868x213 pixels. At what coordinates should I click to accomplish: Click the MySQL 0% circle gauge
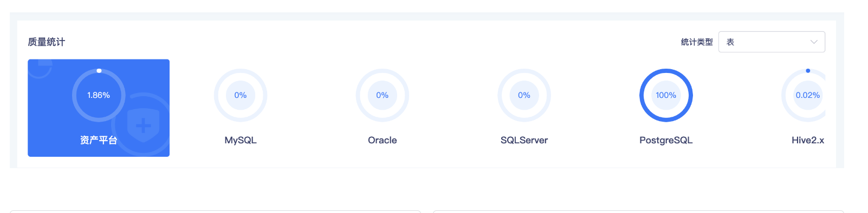(x=241, y=95)
